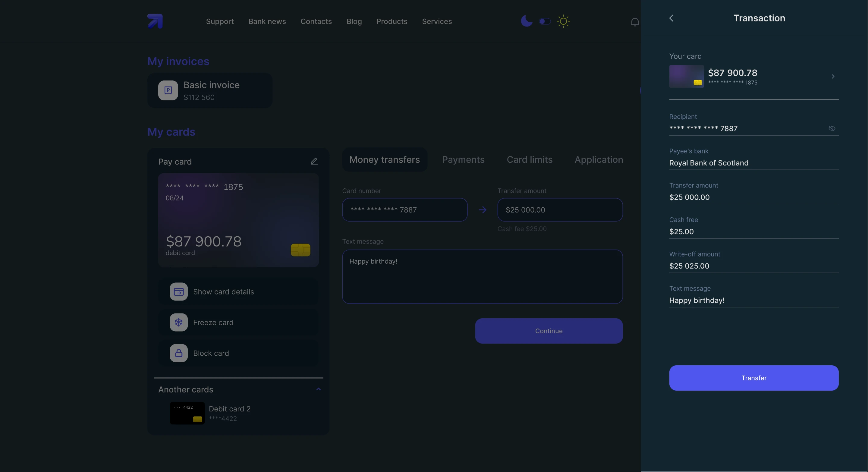Image resolution: width=868 pixels, height=472 pixels.
Task: Click Cash fee $25.00 text
Action: (x=522, y=229)
